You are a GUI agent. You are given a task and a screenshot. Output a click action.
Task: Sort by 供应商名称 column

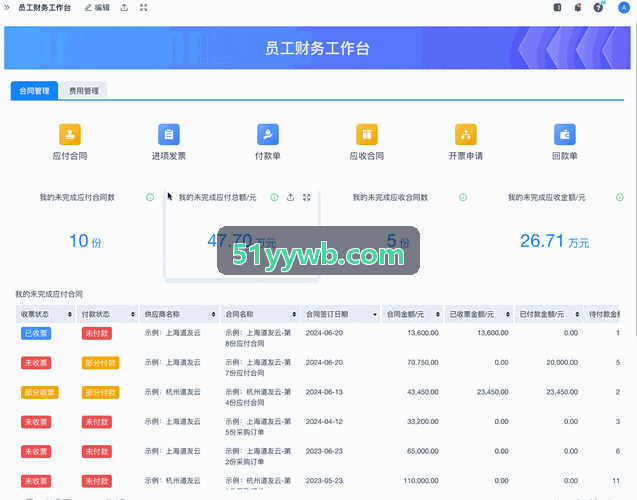click(214, 314)
